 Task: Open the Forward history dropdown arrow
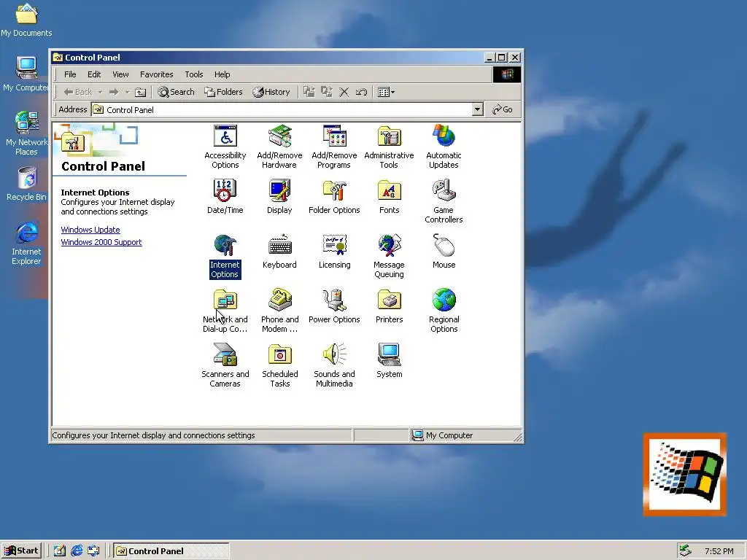tap(127, 92)
